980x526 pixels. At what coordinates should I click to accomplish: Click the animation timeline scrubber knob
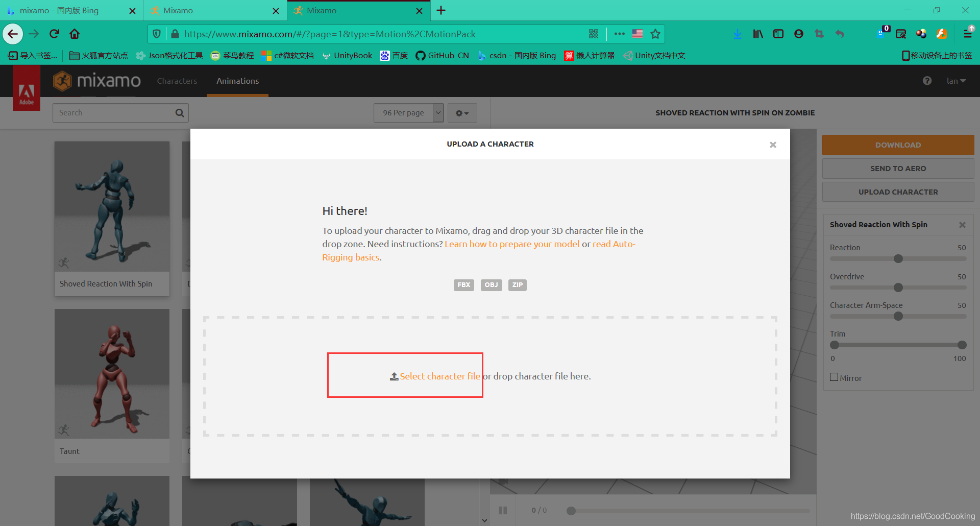(571, 511)
